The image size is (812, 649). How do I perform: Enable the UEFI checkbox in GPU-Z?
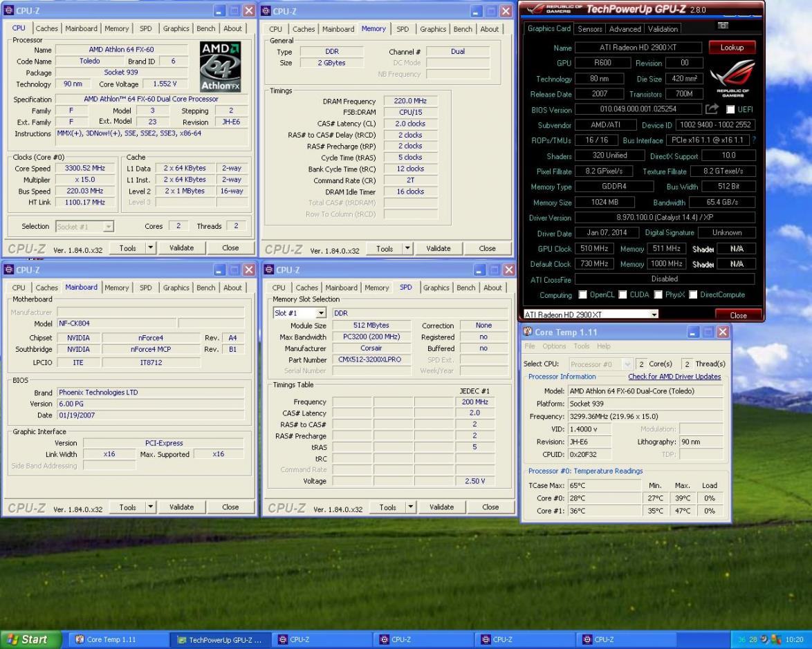pos(730,109)
